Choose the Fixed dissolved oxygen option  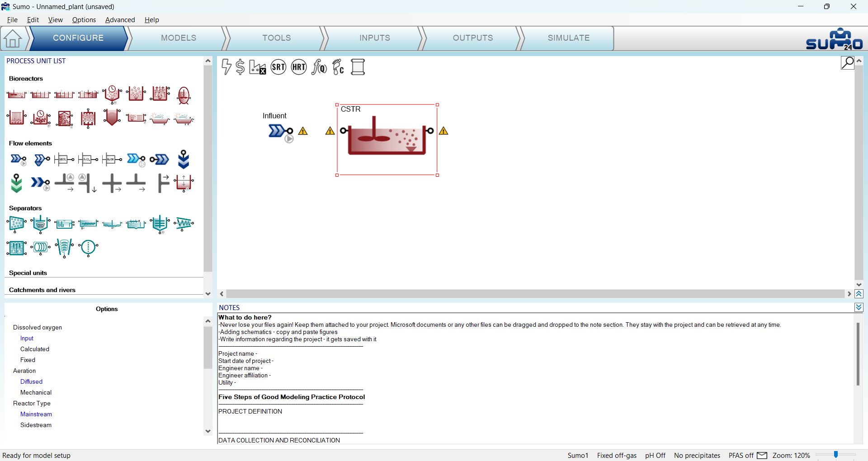coord(28,360)
